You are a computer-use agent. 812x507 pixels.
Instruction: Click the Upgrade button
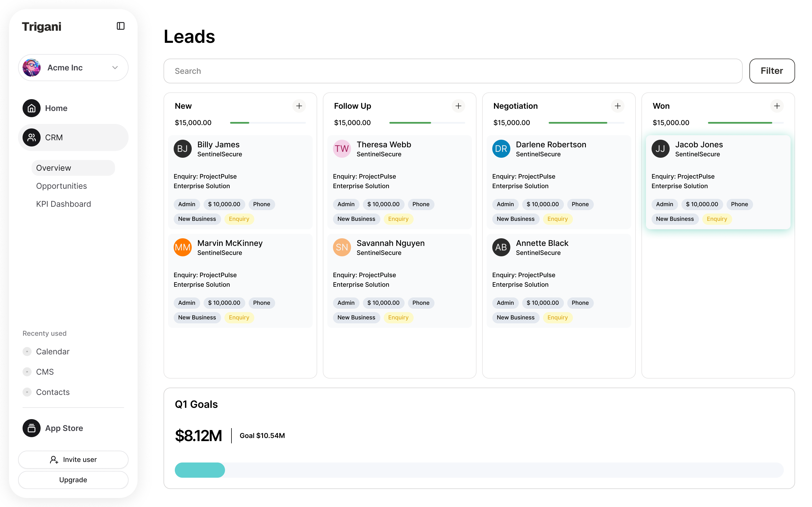click(73, 479)
